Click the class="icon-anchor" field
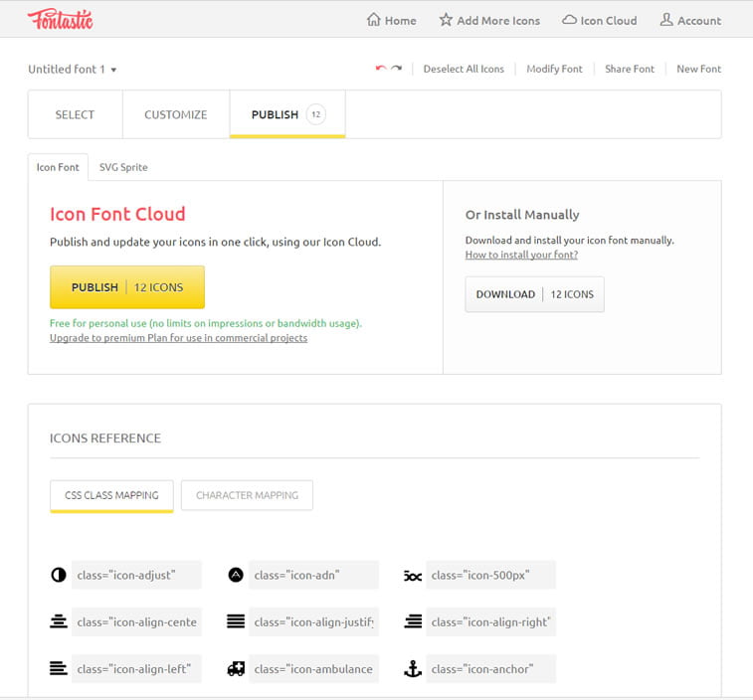This screenshot has width=753, height=700. (x=490, y=669)
